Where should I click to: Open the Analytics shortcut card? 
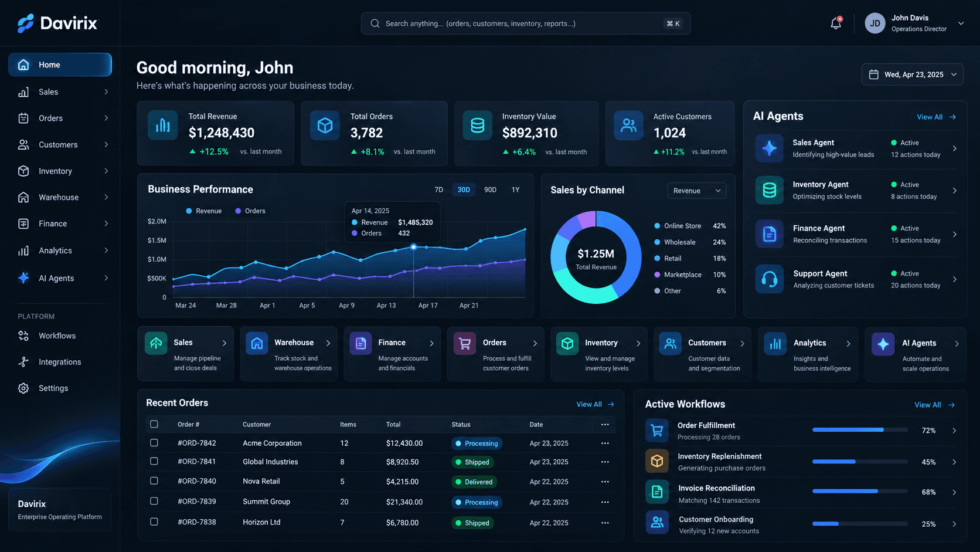point(808,354)
